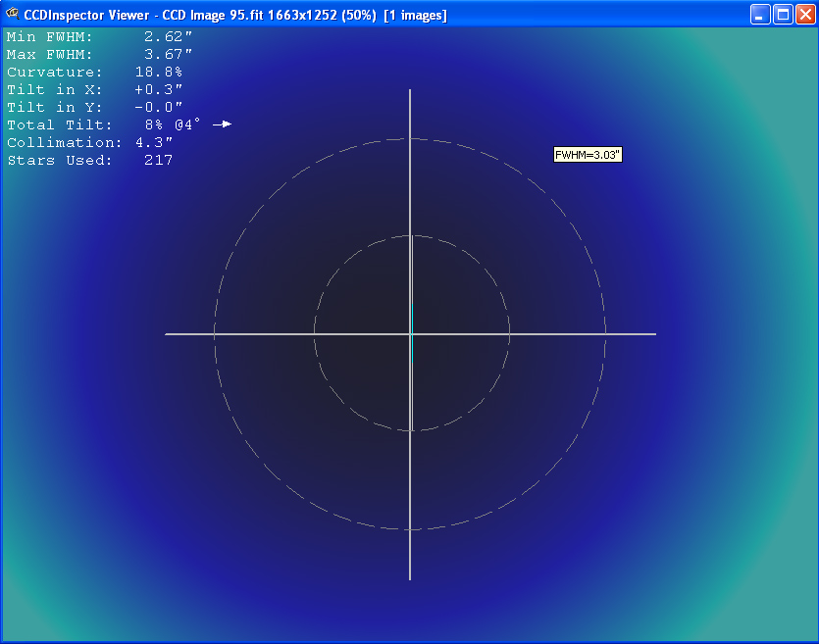Click the Min FWHM 2.62" reading
This screenshot has height=644, width=819.
tap(99, 37)
